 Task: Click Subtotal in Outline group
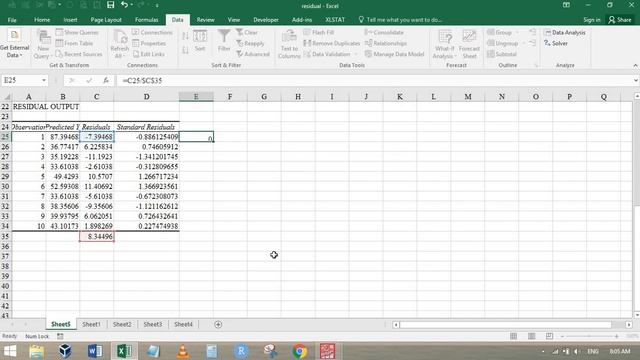(x=502, y=54)
